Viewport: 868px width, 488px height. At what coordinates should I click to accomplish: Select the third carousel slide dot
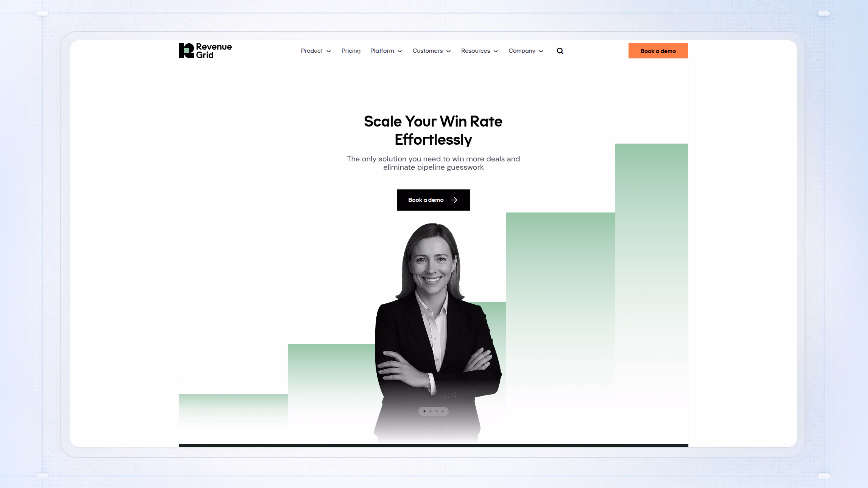point(436,411)
